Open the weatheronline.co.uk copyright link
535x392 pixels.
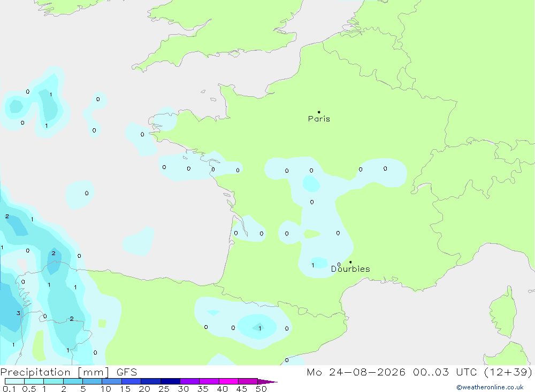490,387
